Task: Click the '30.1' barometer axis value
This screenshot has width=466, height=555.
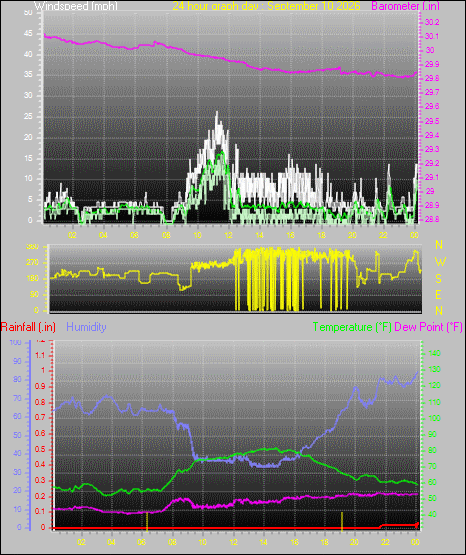Action: pos(432,36)
